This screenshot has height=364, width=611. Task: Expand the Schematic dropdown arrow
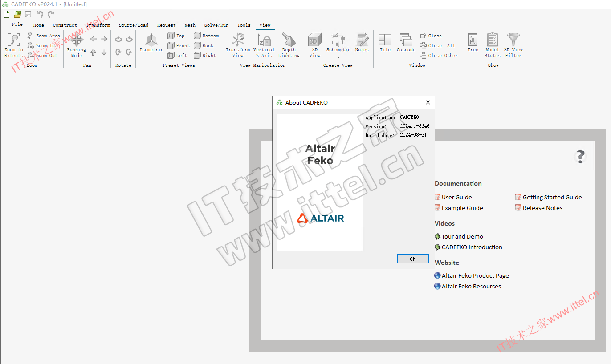tap(338, 57)
